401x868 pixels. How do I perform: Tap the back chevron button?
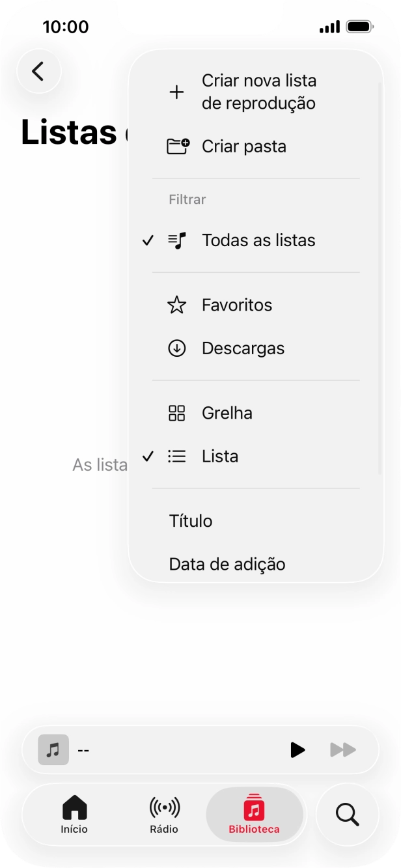(39, 72)
